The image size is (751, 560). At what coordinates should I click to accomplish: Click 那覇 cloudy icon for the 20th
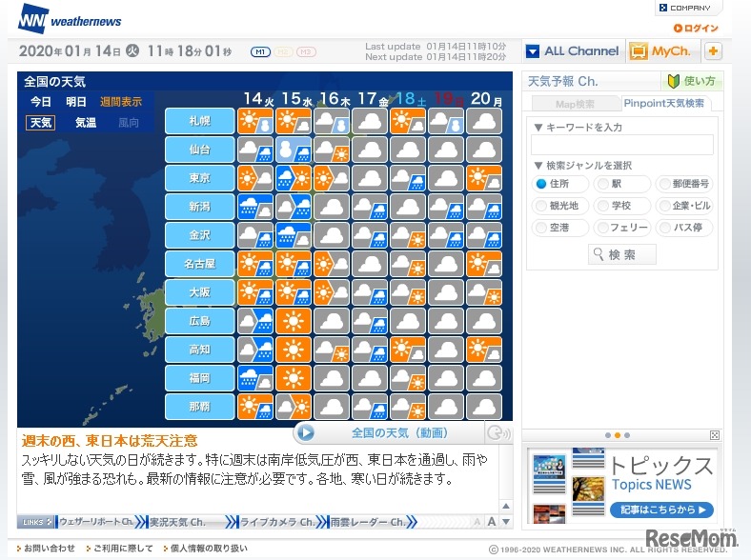484,407
